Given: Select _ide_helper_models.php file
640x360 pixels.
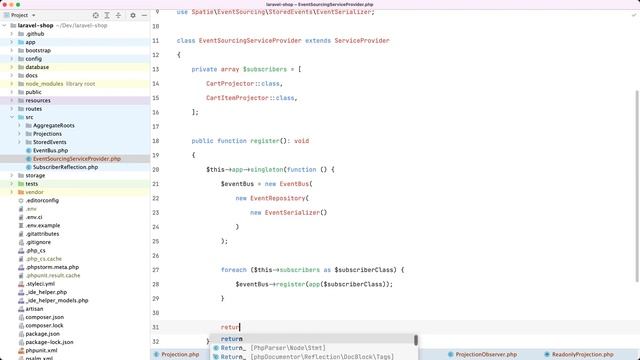Looking at the screenshot, I should click(57, 300).
